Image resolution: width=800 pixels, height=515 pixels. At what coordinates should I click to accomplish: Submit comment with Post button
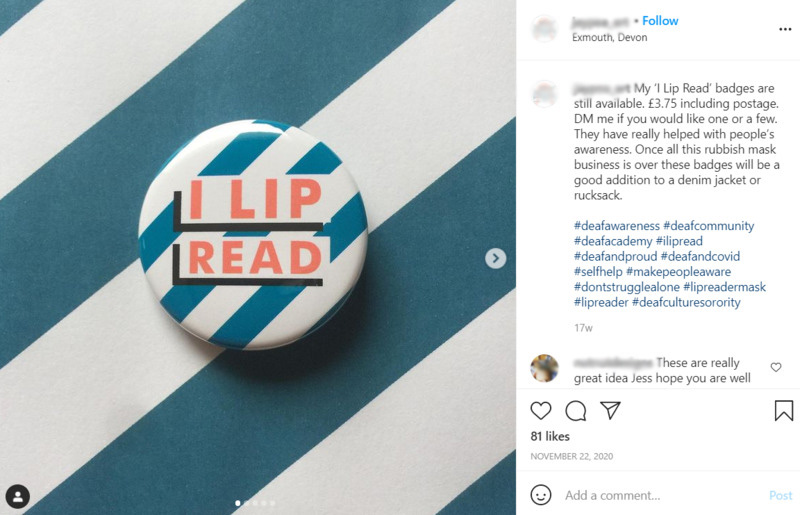tap(781, 495)
